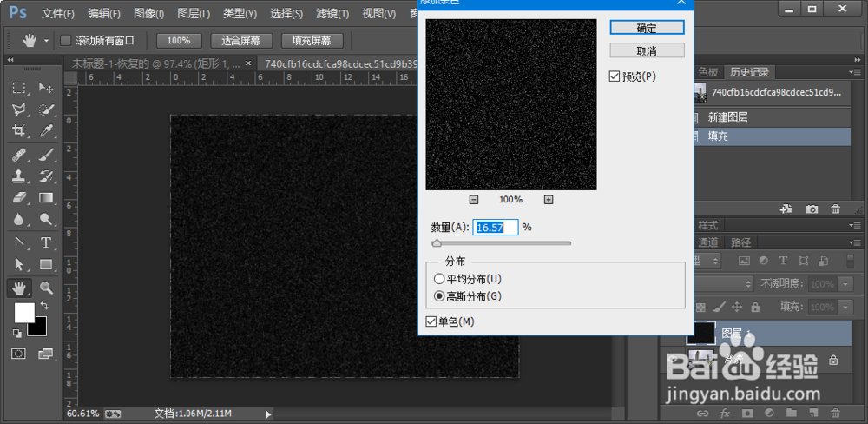Click the lock all icon in Layers panel

[754, 307]
